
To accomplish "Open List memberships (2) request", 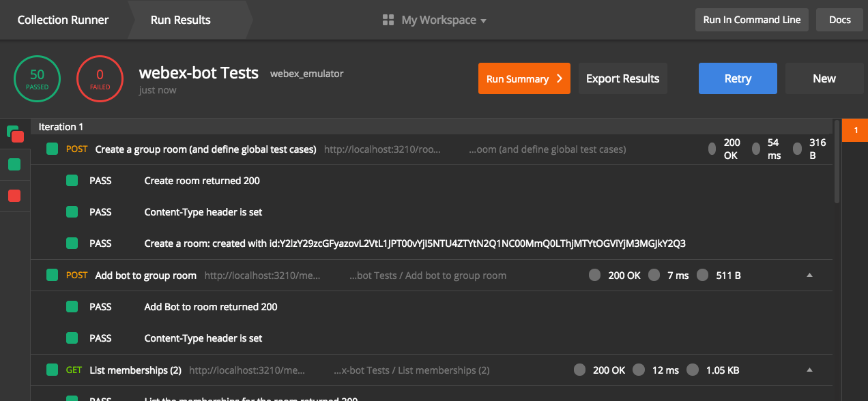I will click(x=135, y=370).
